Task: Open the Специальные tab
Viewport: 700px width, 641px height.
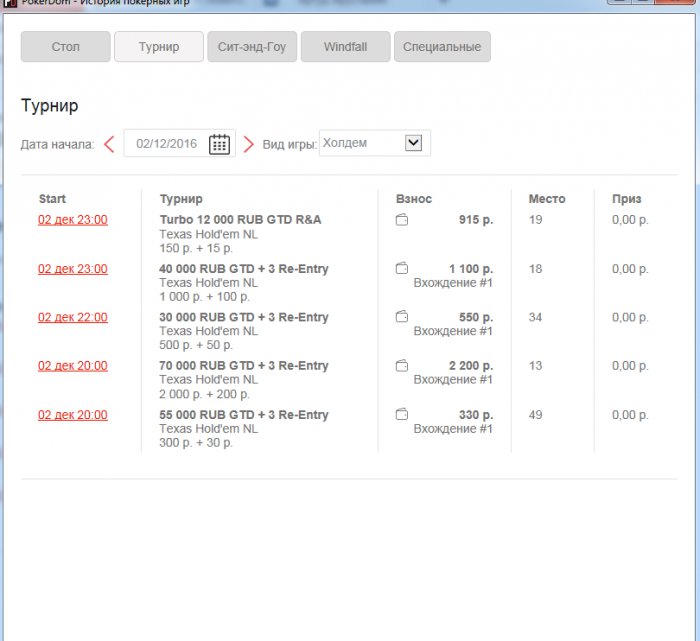Action: pyautogui.click(x=442, y=46)
